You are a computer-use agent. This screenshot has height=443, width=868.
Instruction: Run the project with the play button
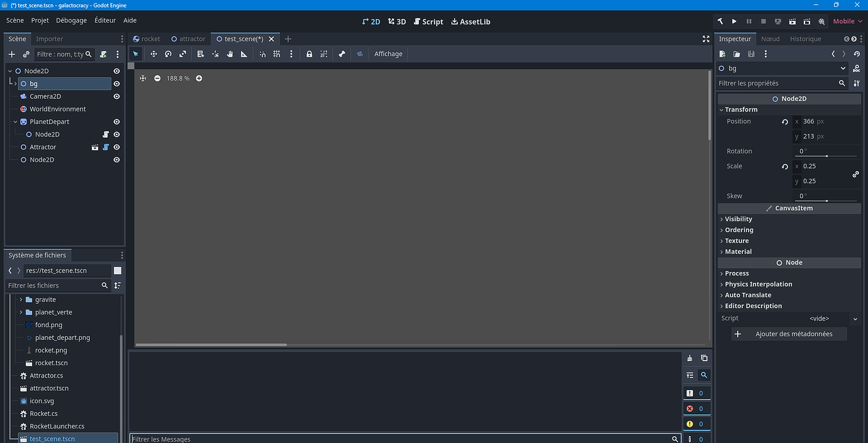[x=733, y=21]
